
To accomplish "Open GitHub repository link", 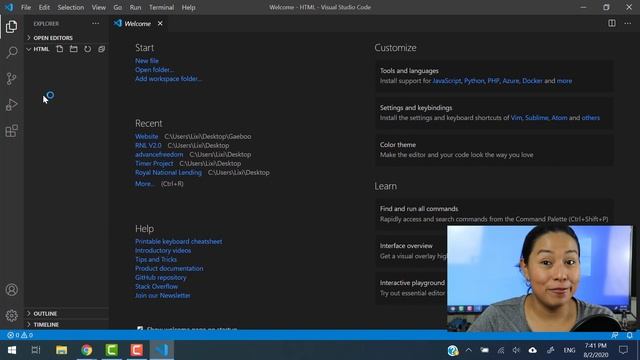I will point(161,278).
